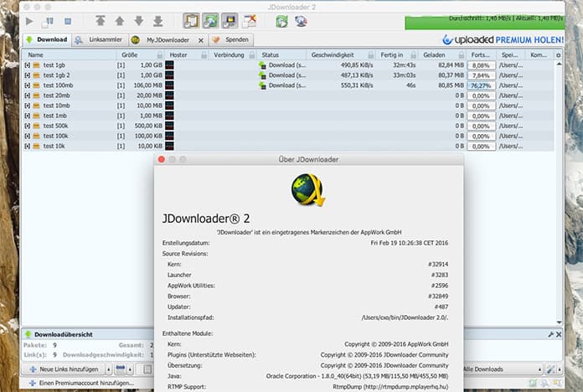Open Downloadübersicht settings wrench icon

550,334
